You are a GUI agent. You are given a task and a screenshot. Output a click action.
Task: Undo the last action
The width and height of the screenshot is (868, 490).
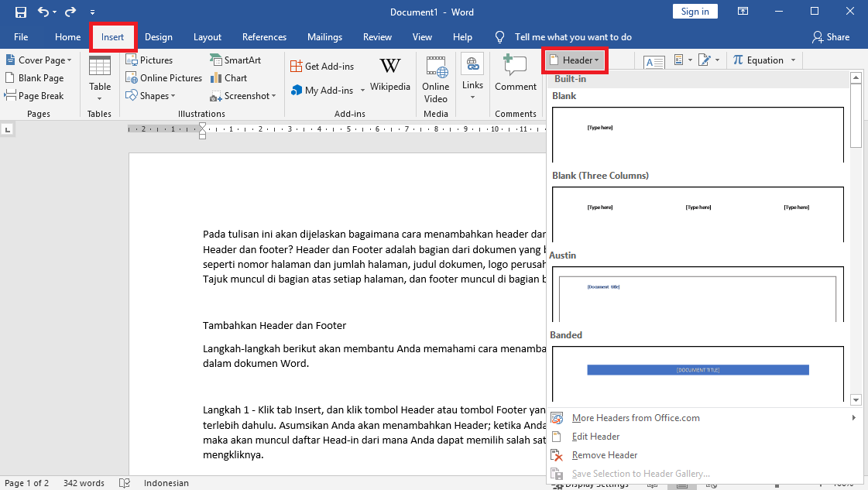(43, 12)
